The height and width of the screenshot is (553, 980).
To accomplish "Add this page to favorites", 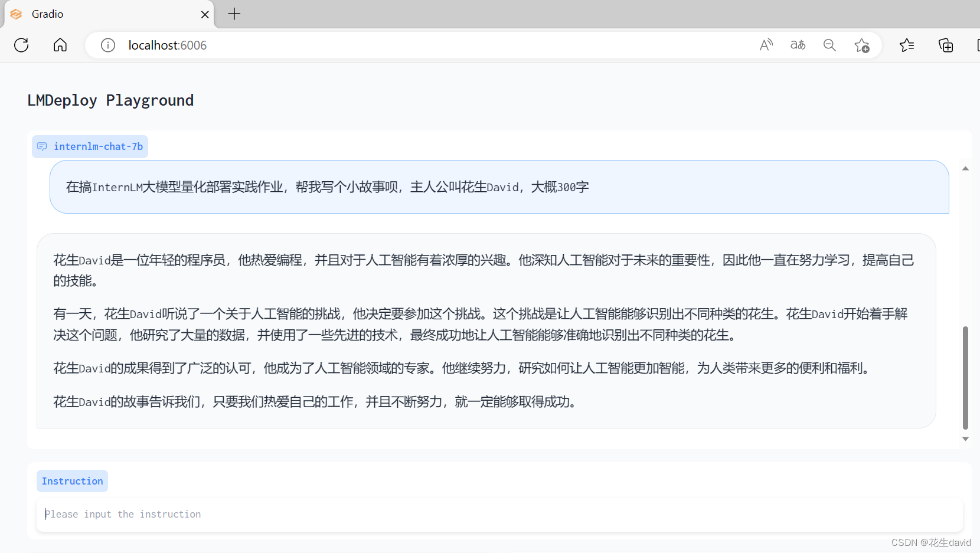I will coord(863,45).
